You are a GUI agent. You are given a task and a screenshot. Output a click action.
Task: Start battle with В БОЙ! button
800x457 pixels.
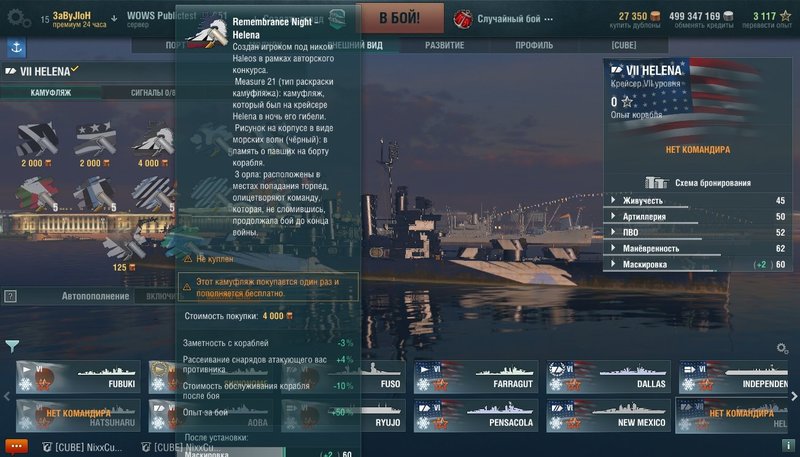(x=399, y=18)
